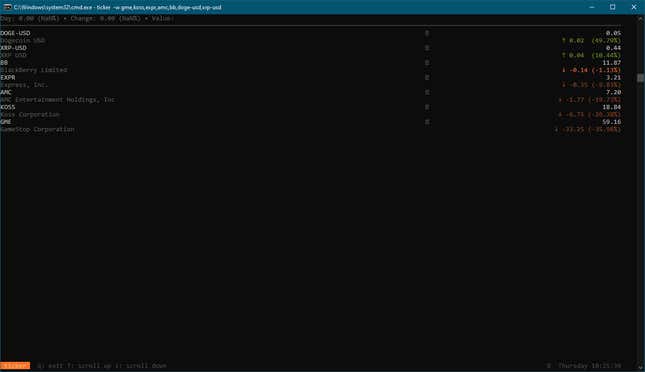Click the AMC Entertainment Holdings name
Viewport: 645px width, 372px height.
[x=58, y=100]
